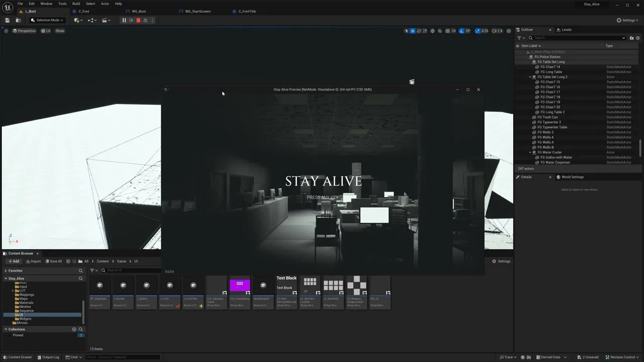The width and height of the screenshot is (644, 362).
Task: Open the File menu
Action: click(20, 4)
